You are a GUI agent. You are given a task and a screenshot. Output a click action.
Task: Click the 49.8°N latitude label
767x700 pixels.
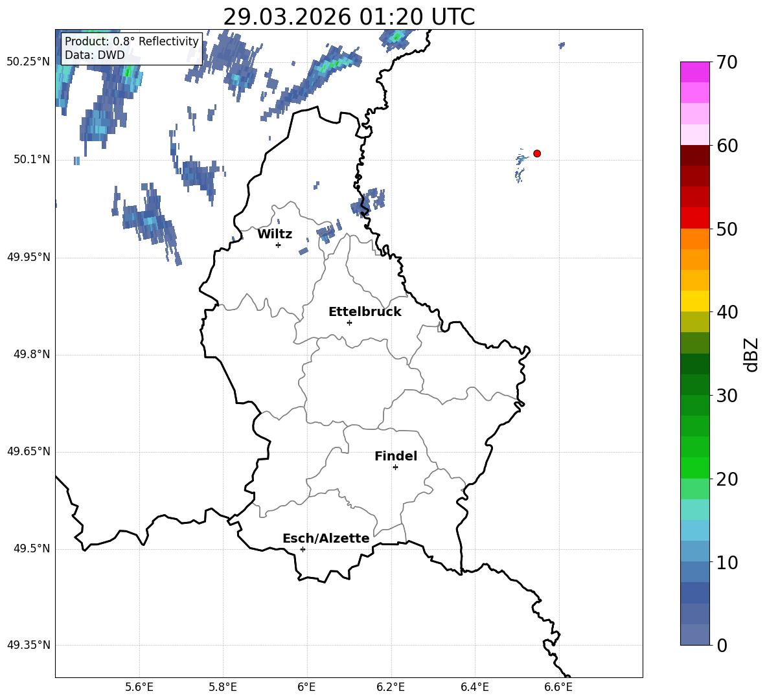click(32, 354)
